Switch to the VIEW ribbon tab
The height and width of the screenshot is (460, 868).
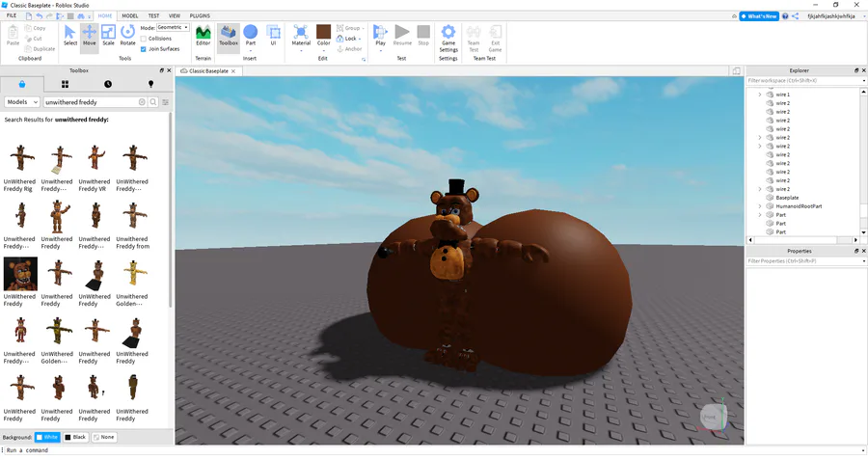point(175,16)
